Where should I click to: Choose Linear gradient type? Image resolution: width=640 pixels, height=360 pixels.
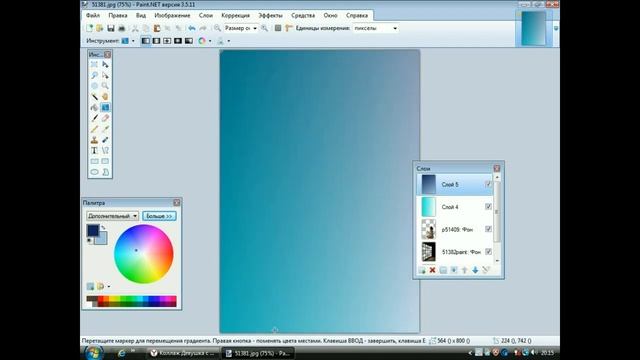[x=146, y=41]
